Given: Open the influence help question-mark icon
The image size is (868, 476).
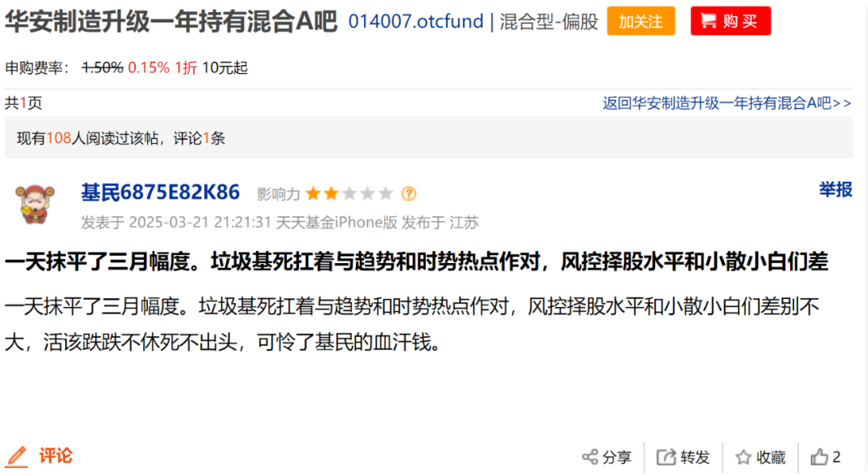Looking at the screenshot, I should [408, 194].
